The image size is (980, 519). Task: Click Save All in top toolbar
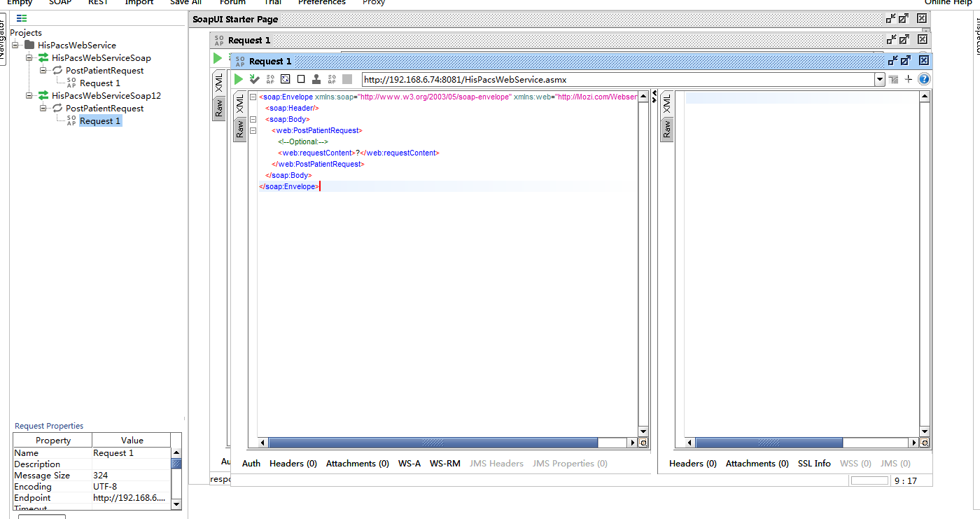click(x=185, y=3)
